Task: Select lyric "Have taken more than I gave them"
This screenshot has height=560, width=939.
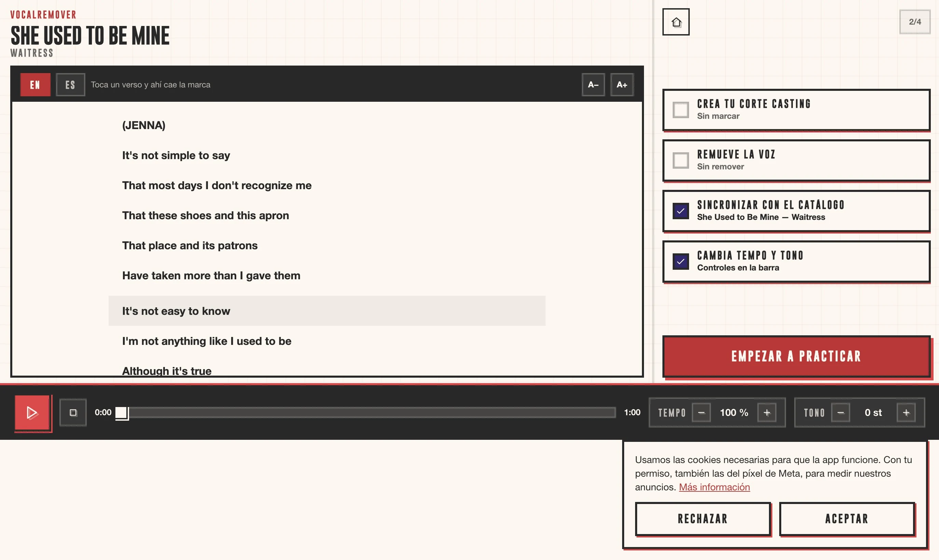Action: [x=211, y=276]
